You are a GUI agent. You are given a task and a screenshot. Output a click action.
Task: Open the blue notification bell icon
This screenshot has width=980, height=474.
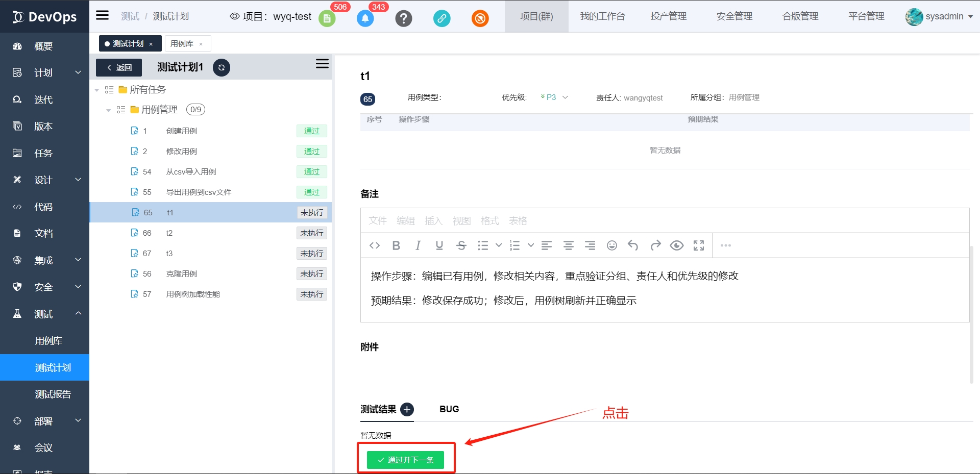pos(365,19)
